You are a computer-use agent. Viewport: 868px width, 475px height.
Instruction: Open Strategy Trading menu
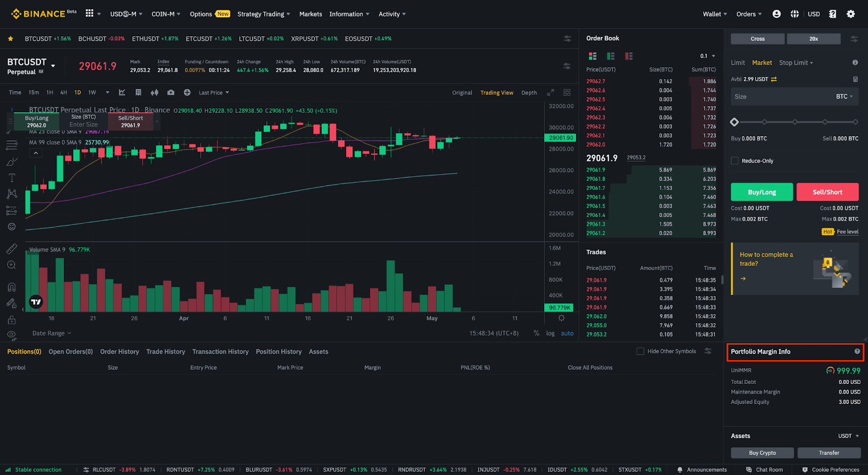point(264,14)
